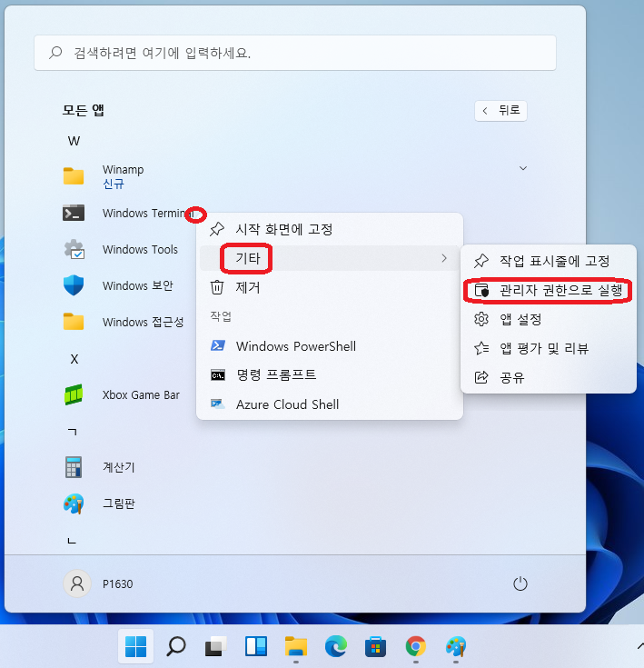Image resolution: width=644 pixels, height=668 pixels.
Task: Click the power button icon
Action: click(520, 583)
